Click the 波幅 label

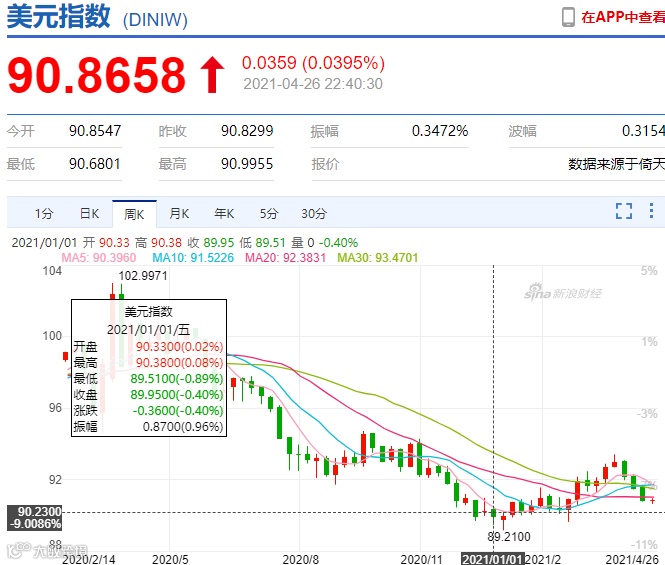click(522, 131)
